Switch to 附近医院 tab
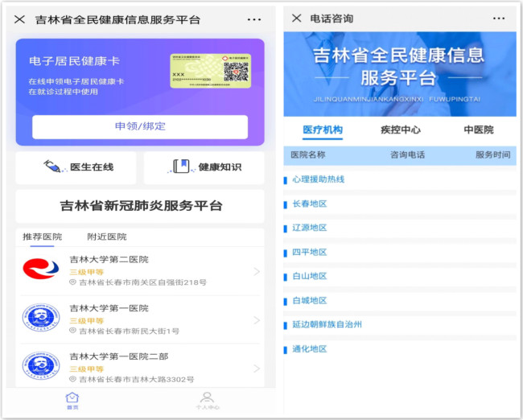This screenshot has height=420, width=523. point(107,237)
